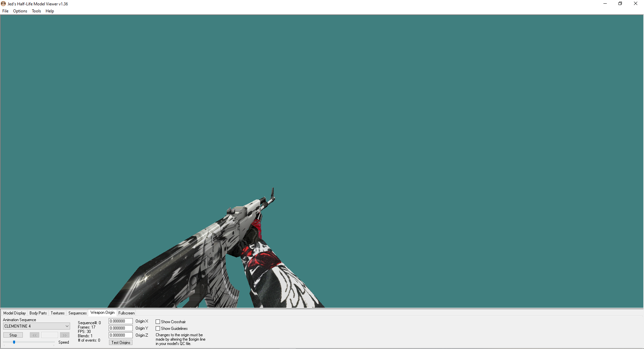The image size is (644, 349).
Task: Switch to the Sequences tab
Action: (x=77, y=313)
